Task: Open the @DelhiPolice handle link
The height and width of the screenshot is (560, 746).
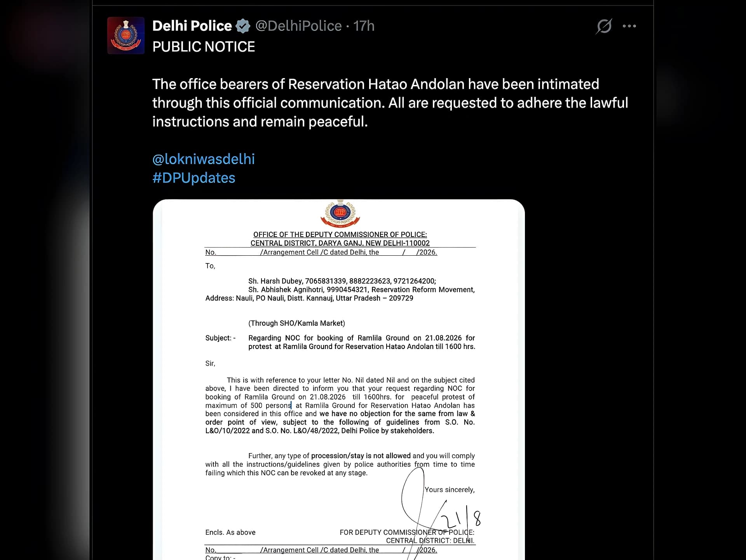Action: pos(298,26)
